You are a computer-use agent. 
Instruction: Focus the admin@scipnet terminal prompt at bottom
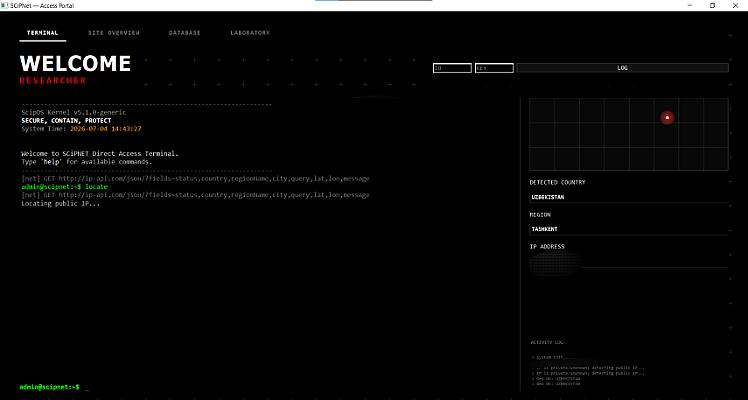pos(50,387)
